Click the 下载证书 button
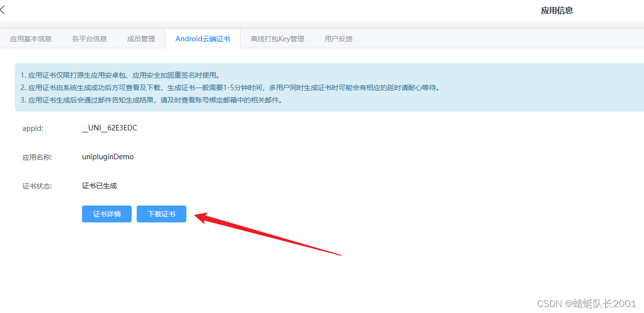Screen dimensions: 644x313 point(161,214)
